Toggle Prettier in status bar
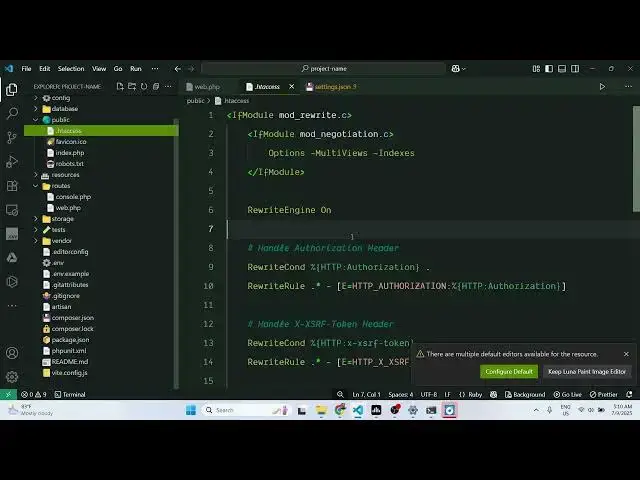Screen dimensions: 640x480 (604, 394)
